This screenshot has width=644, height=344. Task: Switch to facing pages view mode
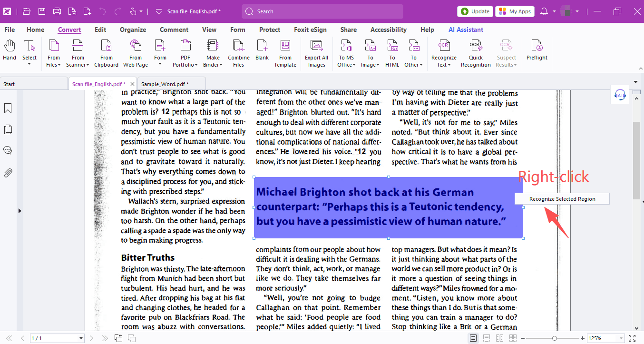point(500,338)
